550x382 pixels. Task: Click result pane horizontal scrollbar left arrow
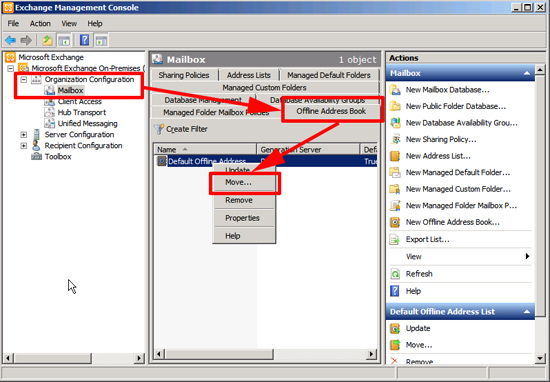(159, 354)
